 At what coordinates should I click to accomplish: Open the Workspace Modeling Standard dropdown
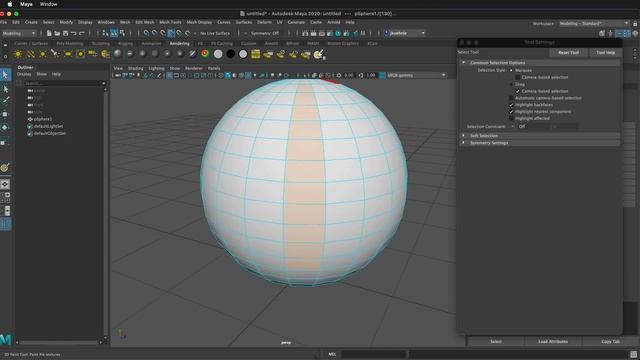click(x=594, y=24)
